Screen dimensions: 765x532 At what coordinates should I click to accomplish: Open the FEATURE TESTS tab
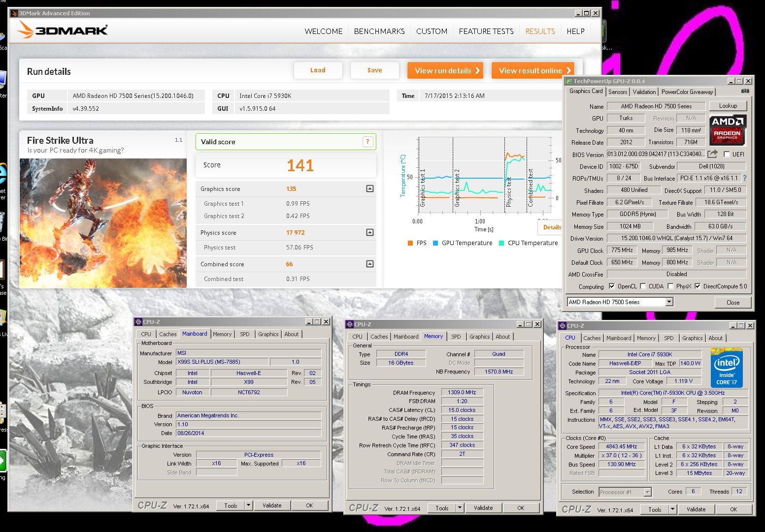[486, 31]
